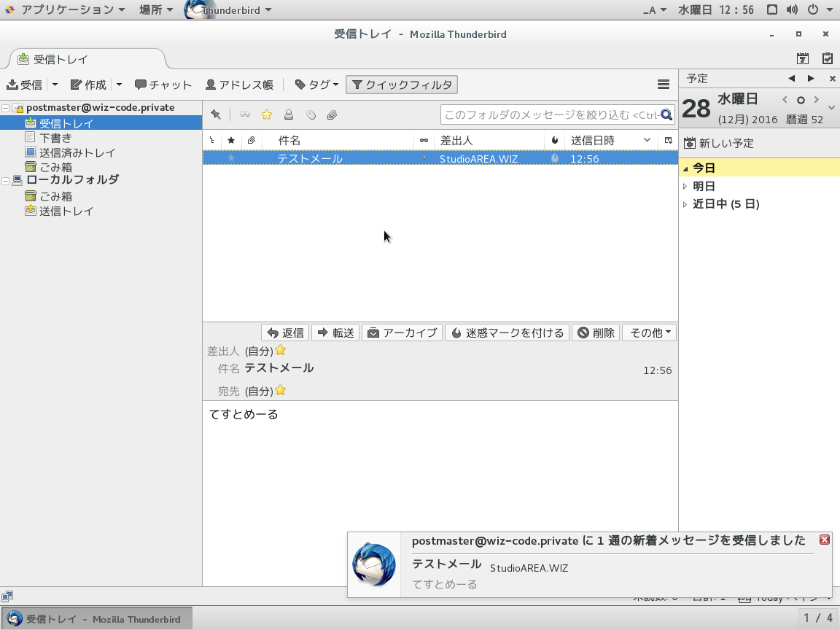This screenshot has height=630, width=840.
Task: Sort by the thread column icon
Action: pyautogui.click(x=212, y=140)
